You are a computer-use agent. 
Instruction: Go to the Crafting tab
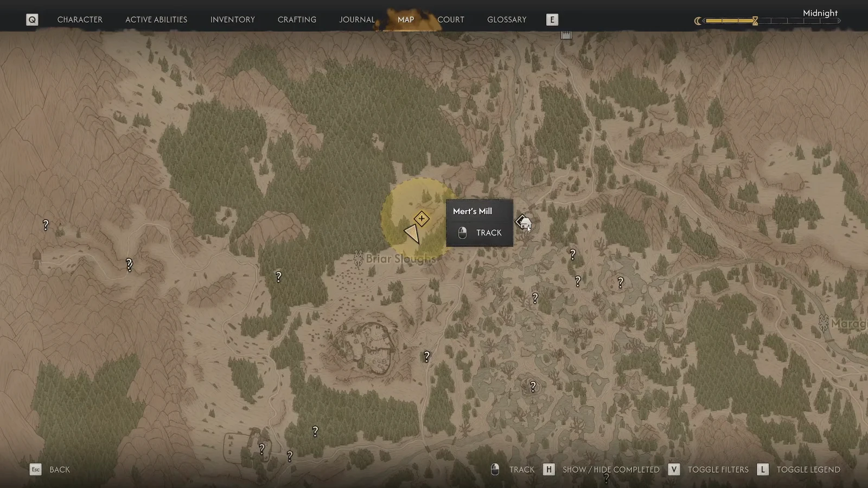tap(297, 20)
